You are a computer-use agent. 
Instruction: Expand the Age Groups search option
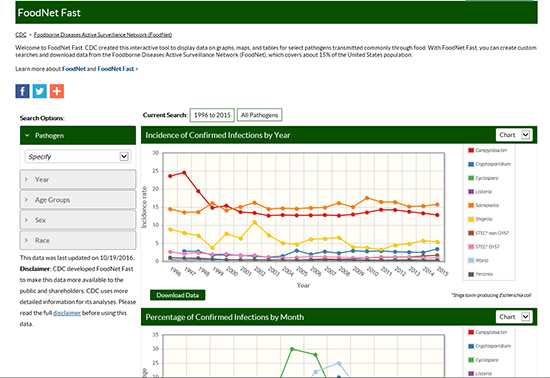click(78, 200)
